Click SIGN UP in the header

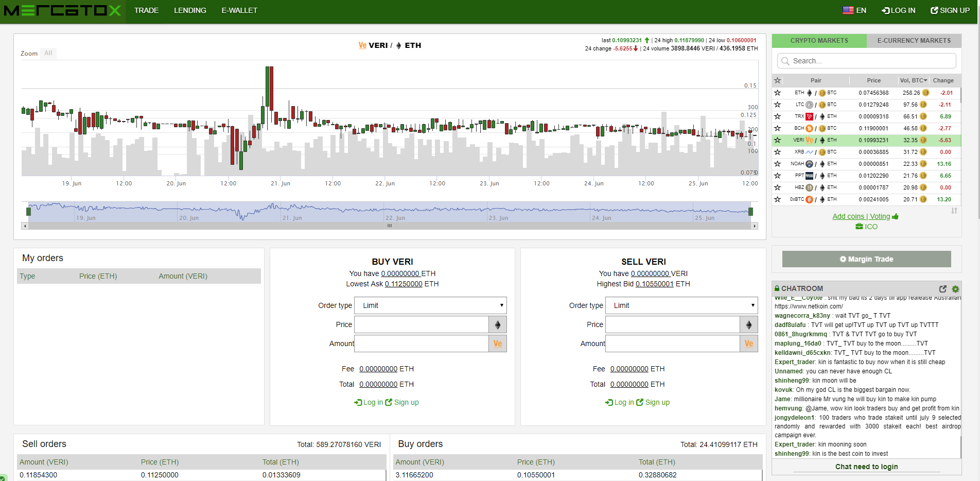[x=950, y=10]
